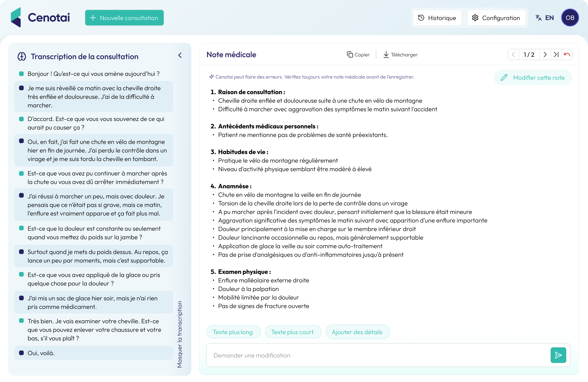
Task: Click 'Note médicale' panel title
Action: 232,55
